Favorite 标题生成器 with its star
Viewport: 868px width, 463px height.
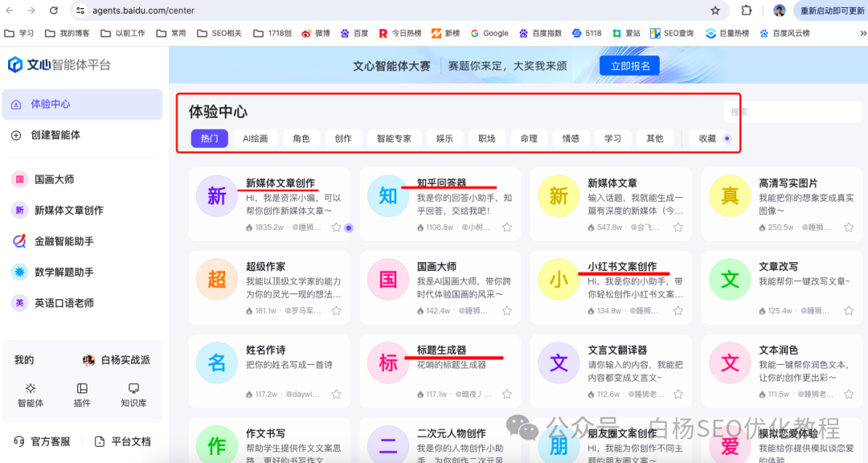coord(507,395)
